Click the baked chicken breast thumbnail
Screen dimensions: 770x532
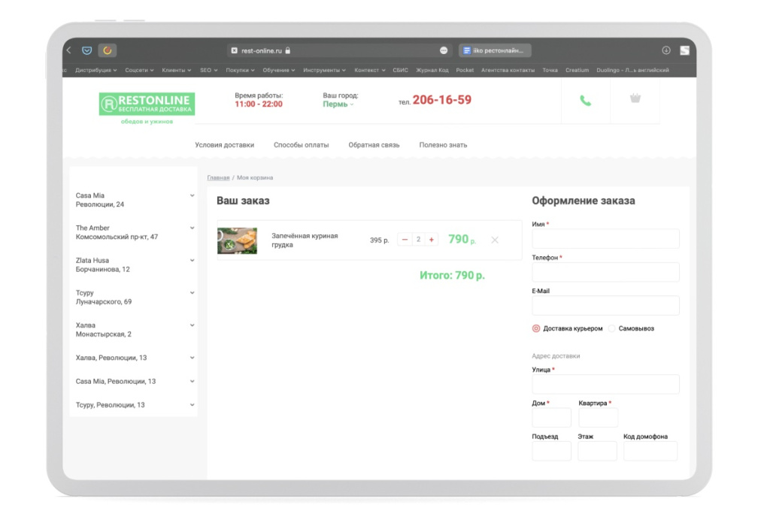(x=237, y=240)
